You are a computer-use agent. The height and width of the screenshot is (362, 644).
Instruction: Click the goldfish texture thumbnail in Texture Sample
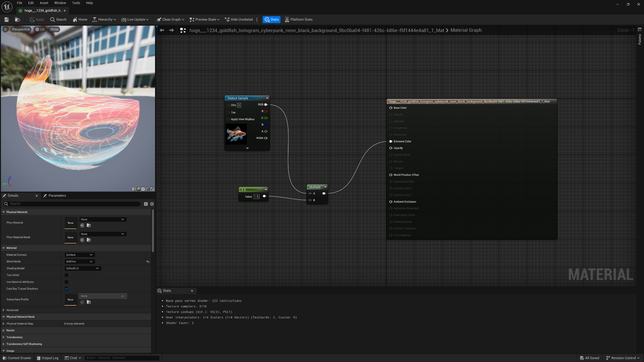pyautogui.click(x=236, y=134)
